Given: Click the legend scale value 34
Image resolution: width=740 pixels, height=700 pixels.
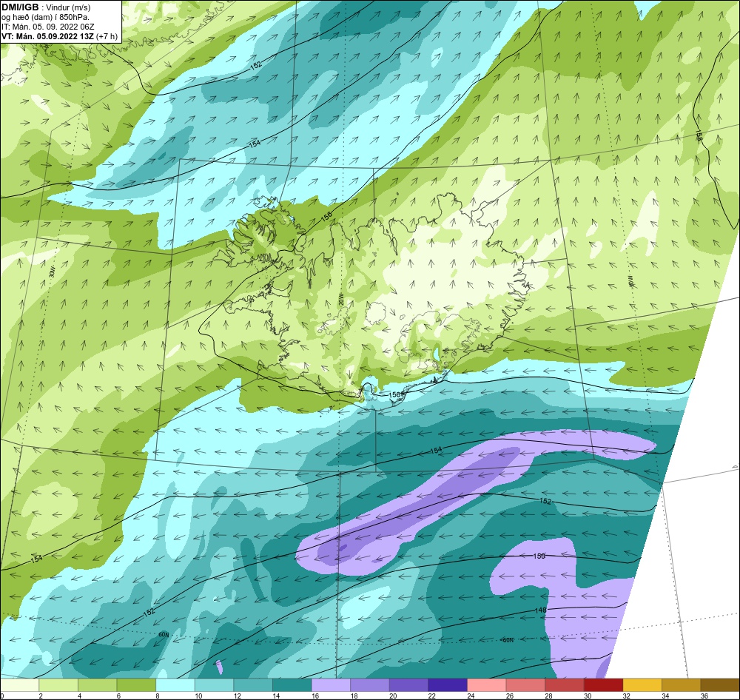Looking at the screenshot, I should point(665,696).
